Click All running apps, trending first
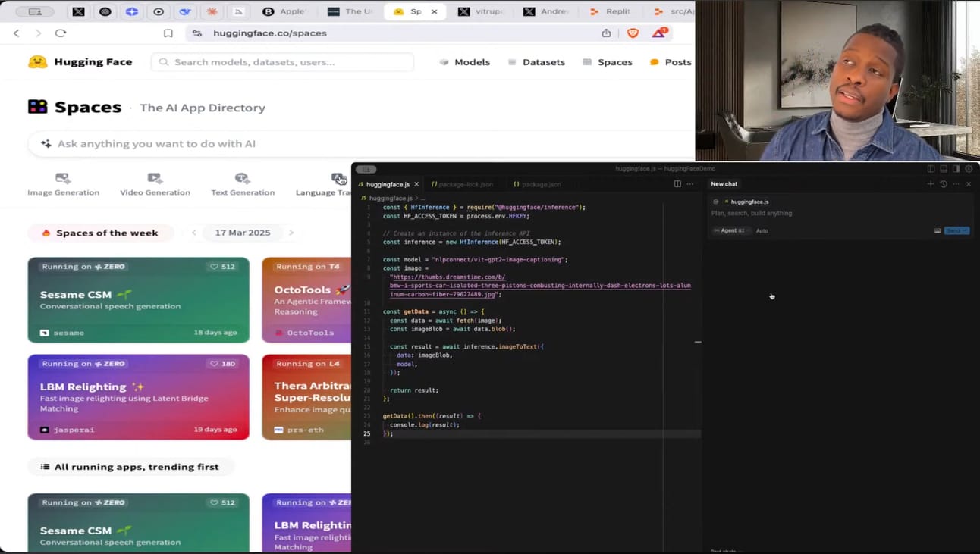 130,467
